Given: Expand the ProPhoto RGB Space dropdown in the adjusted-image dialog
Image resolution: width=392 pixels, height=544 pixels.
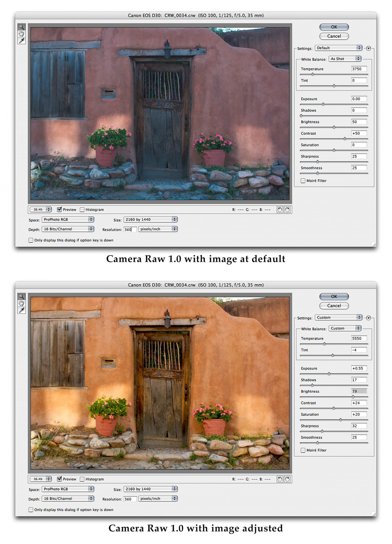Looking at the screenshot, I should (x=68, y=489).
